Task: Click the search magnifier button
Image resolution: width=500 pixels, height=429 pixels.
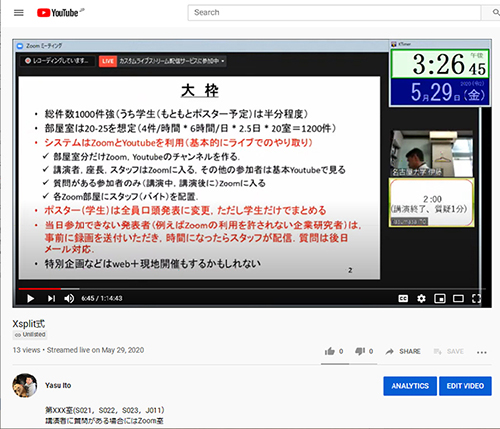Action: 495,13
